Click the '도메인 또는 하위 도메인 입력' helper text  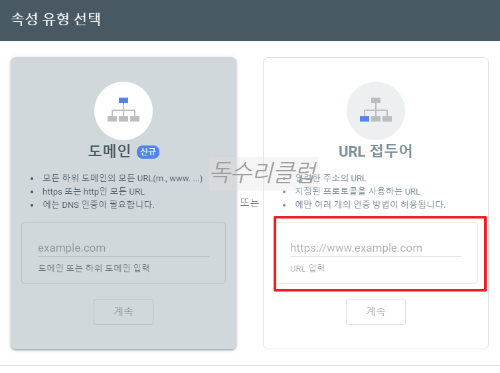pos(94,268)
